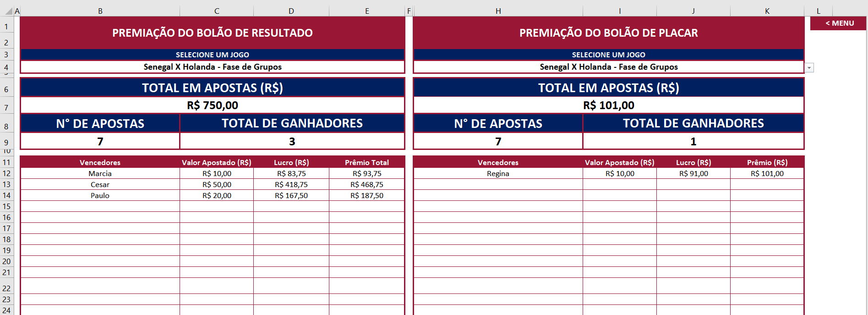
Task: Click the < MENU button
Action: click(x=838, y=23)
